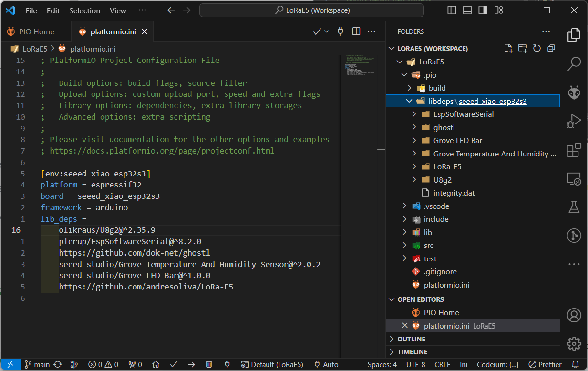Click the errors and warnings count
Screen dimensions: 588x371
coord(103,364)
